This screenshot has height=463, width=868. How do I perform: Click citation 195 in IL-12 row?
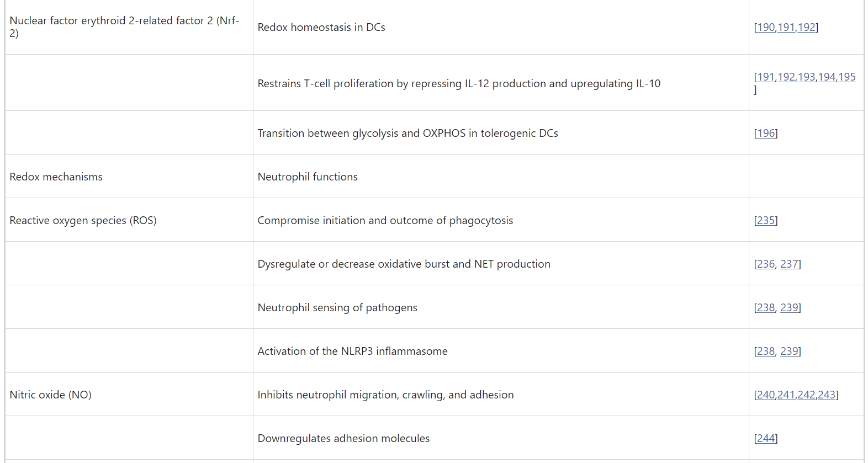(x=847, y=77)
